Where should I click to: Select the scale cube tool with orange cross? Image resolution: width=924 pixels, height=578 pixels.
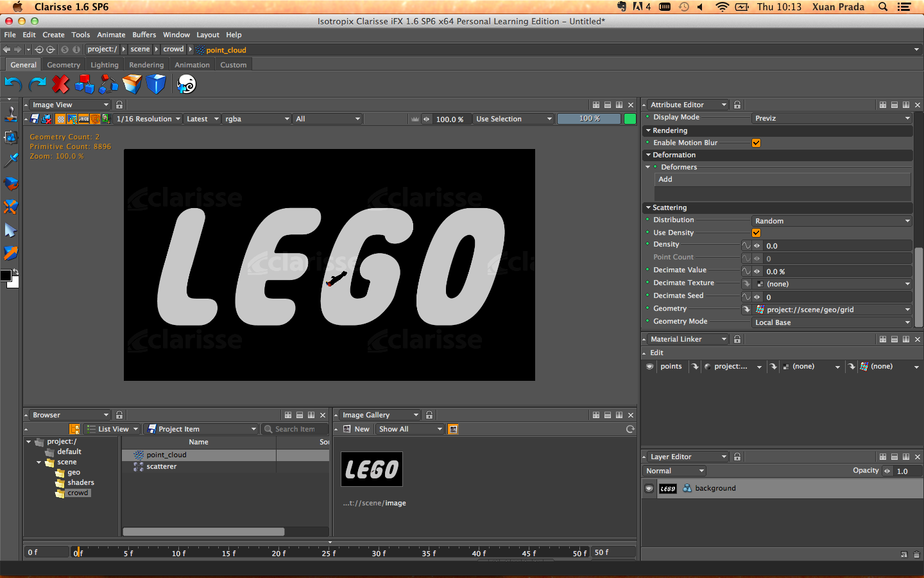point(11,207)
